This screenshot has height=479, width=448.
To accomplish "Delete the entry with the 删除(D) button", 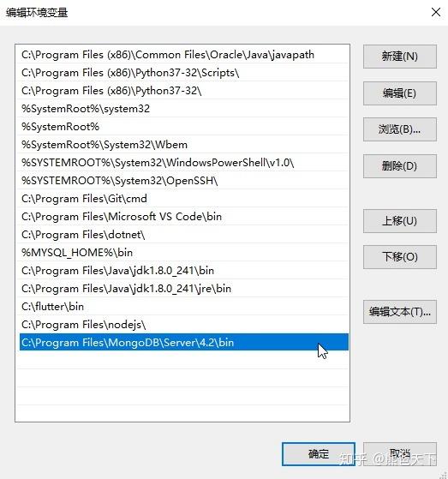I will pyautogui.click(x=400, y=166).
